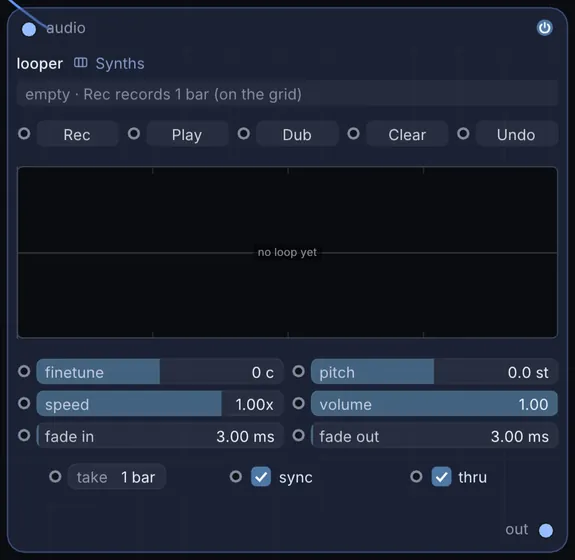Image resolution: width=575 pixels, height=560 pixels.
Task: Click the port circle beside Undo
Action: point(463,133)
